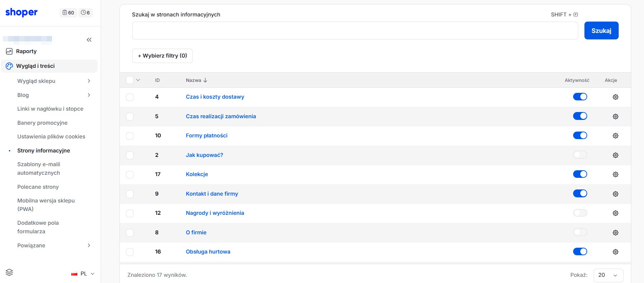This screenshot has height=283, width=644.
Task: Click the Raporty chart icon
Action: click(9, 51)
